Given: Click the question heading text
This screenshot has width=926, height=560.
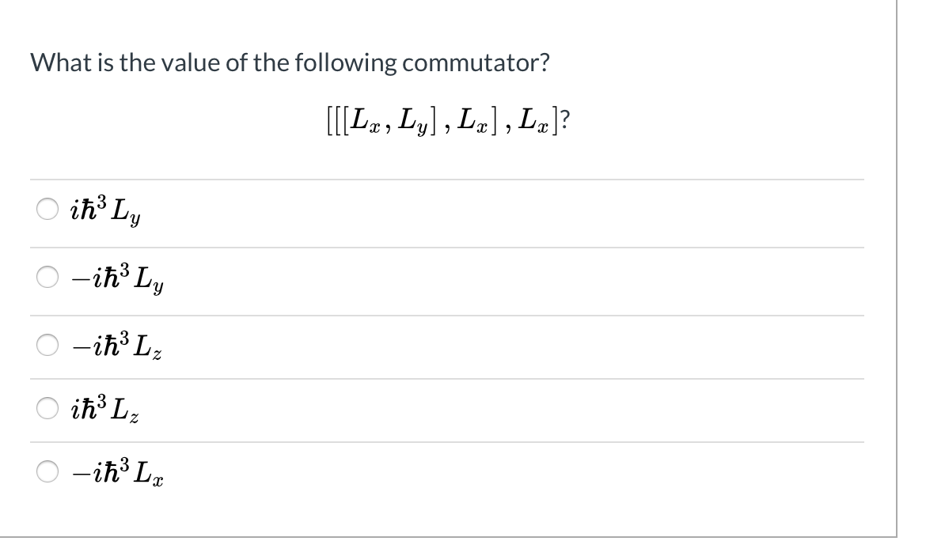Looking at the screenshot, I should click(290, 62).
